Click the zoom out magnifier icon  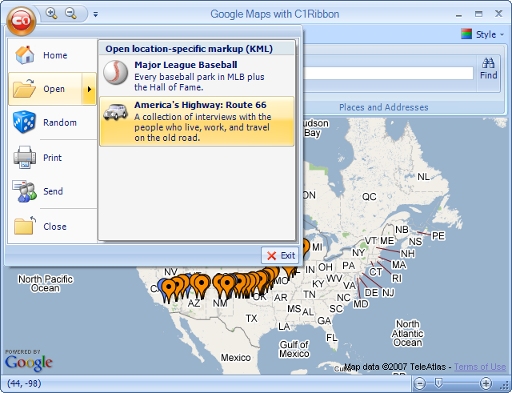pyautogui.click(x=70, y=13)
